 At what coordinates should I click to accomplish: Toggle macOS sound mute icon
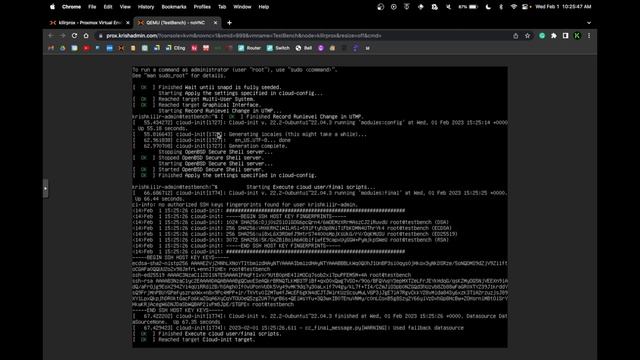[x=448, y=7]
